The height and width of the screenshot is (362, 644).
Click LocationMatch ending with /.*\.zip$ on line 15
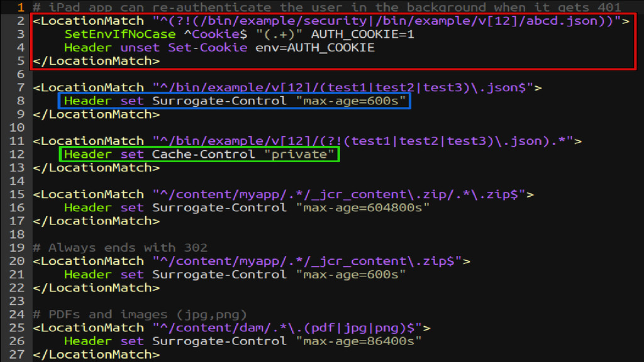point(284,195)
